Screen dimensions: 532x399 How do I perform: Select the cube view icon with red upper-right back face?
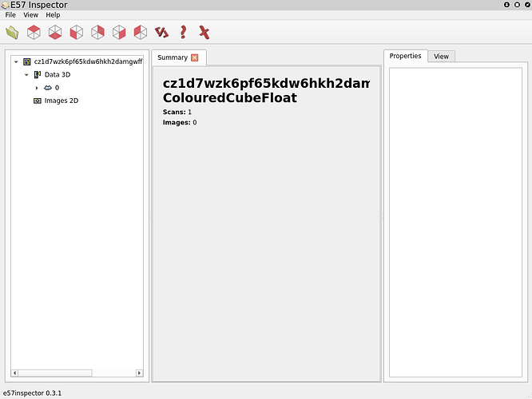[97, 33]
